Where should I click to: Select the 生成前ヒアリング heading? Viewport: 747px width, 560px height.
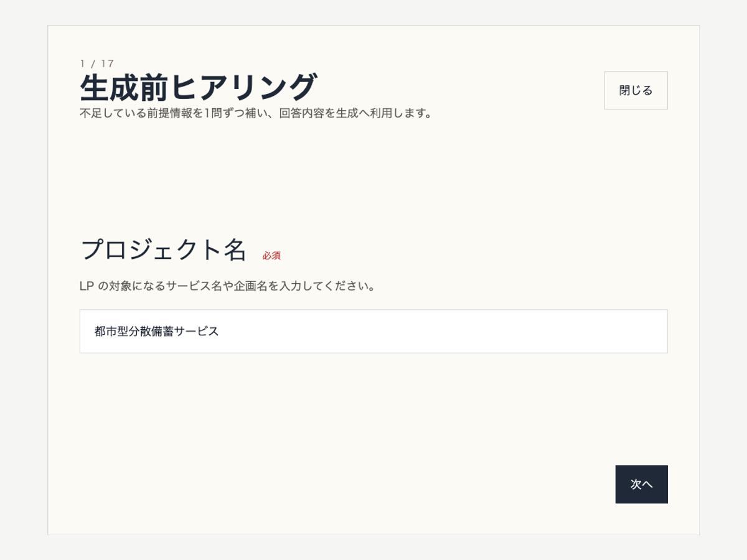tap(199, 87)
